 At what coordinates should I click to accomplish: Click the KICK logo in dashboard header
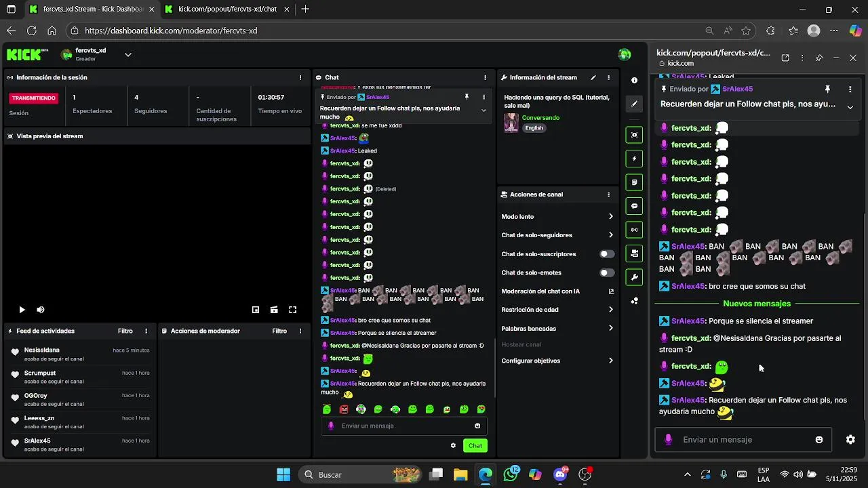point(28,54)
